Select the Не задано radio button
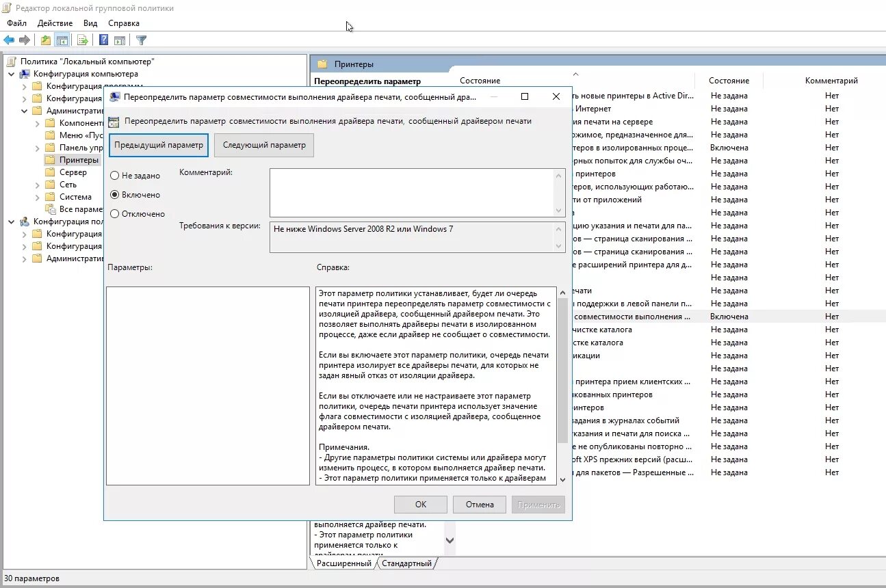 pyautogui.click(x=114, y=176)
